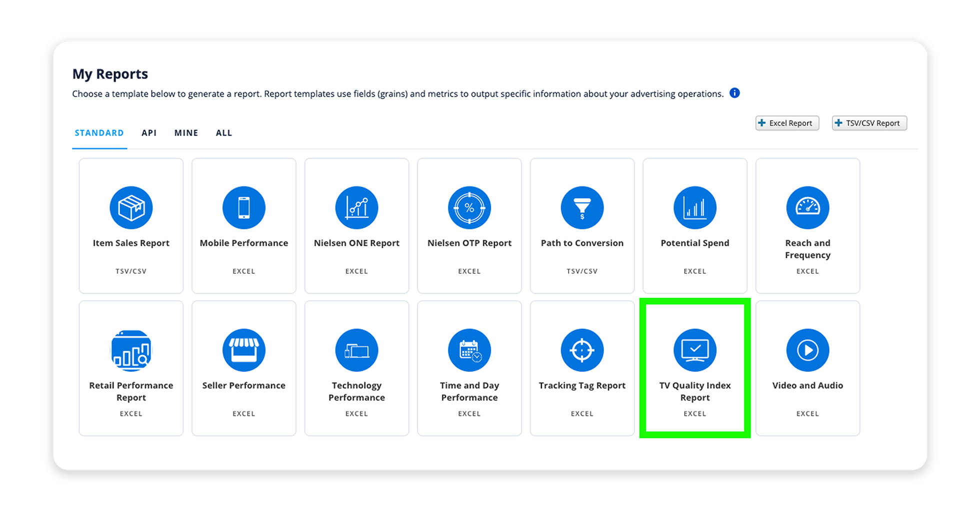Click the Nielsen OTP Report percent icon
This screenshot has width=980, height=528.
(469, 208)
